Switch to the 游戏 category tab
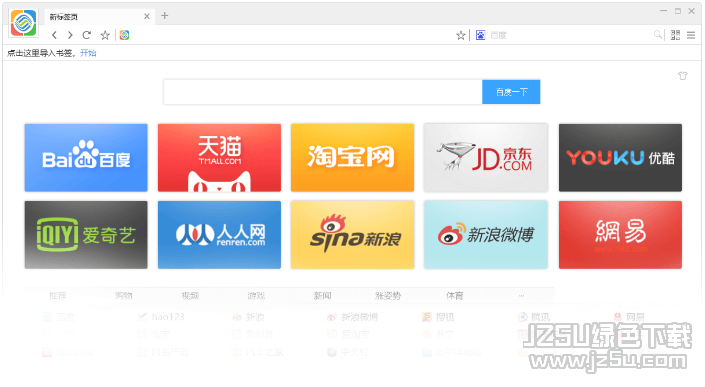This screenshot has width=705, height=387. pyautogui.click(x=256, y=296)
